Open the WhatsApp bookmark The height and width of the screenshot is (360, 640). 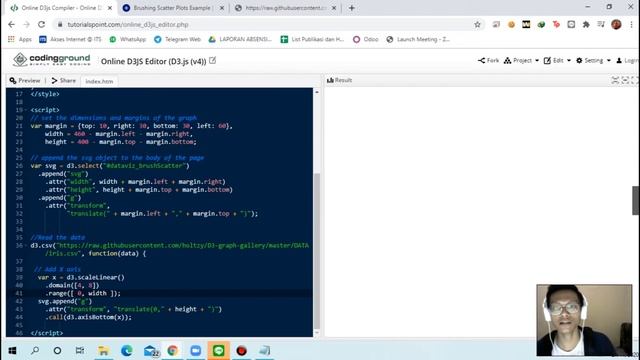tap(127, 39)
